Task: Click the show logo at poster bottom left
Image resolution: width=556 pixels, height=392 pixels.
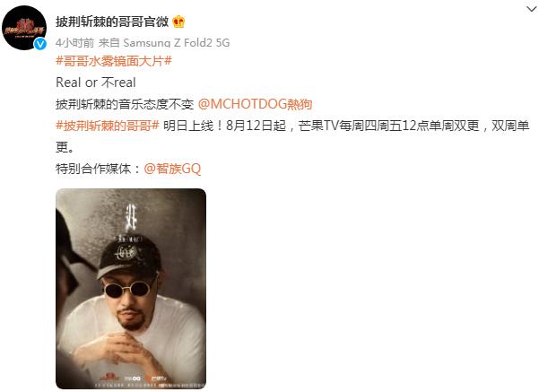Action: click(x=109, y=377)
